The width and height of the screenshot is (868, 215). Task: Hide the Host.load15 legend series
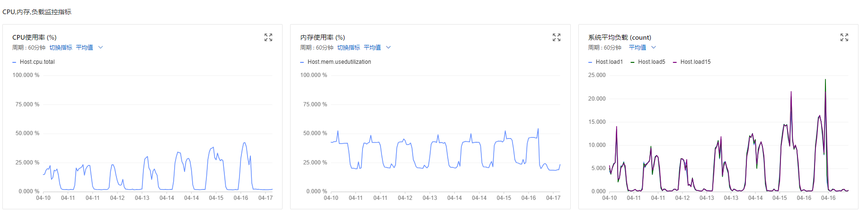point(691,62)
